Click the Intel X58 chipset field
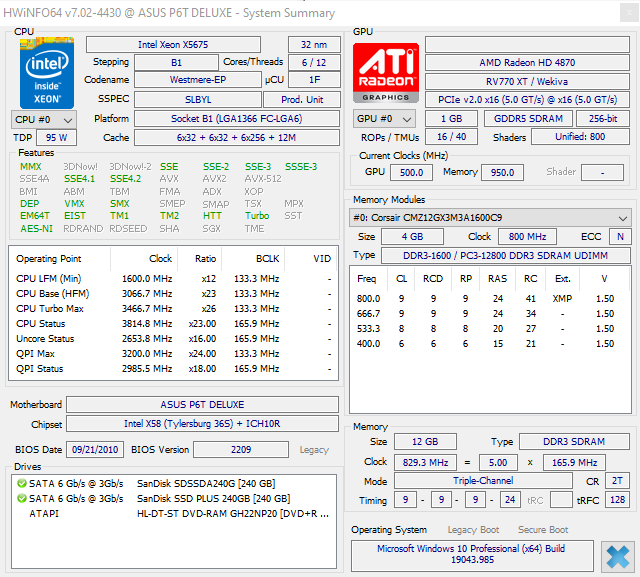 click(x=202, y=424)
